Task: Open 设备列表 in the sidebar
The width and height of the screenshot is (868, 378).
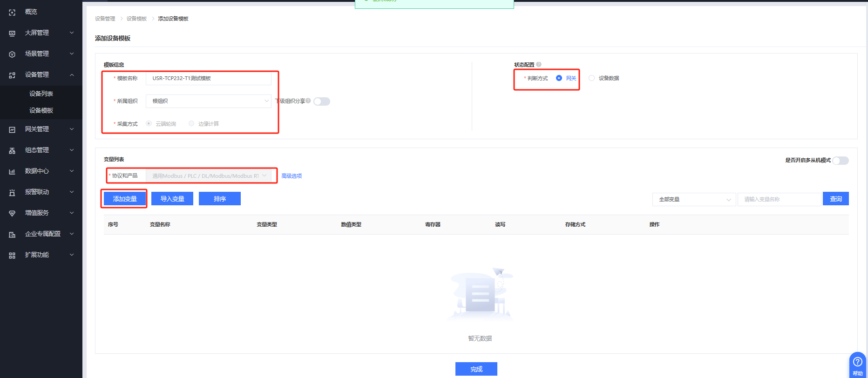Action: pyautogui.click(x=41, y=94)
